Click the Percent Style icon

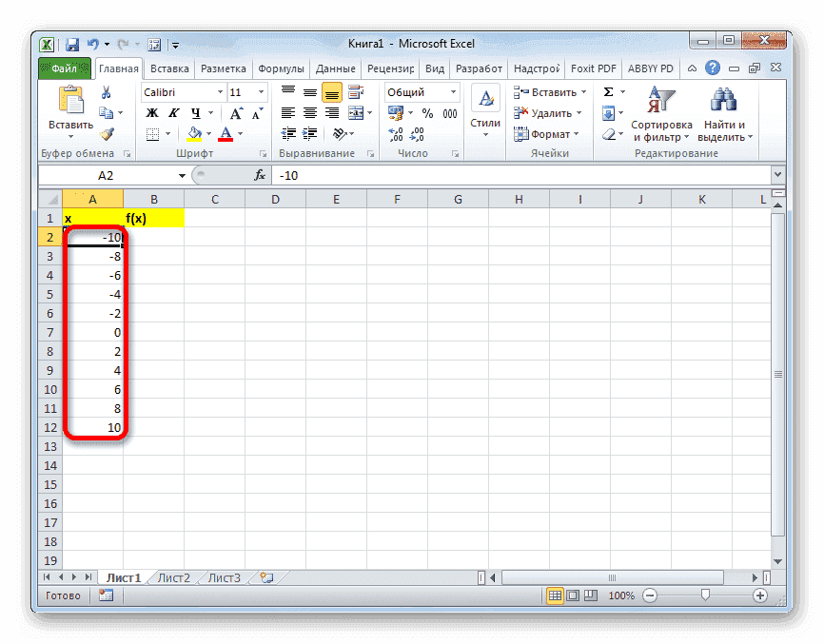pyautogui.click(x=428, y=113)
